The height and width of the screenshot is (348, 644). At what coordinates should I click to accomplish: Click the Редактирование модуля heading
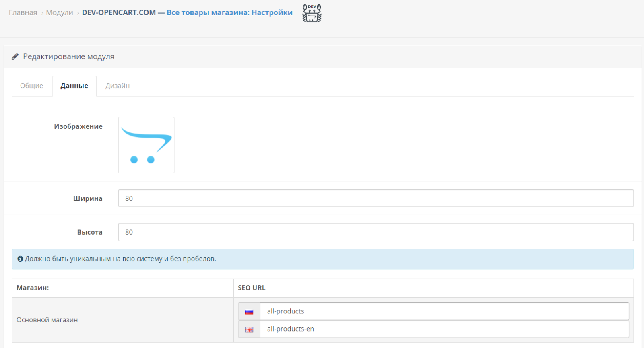coord(69,56)
